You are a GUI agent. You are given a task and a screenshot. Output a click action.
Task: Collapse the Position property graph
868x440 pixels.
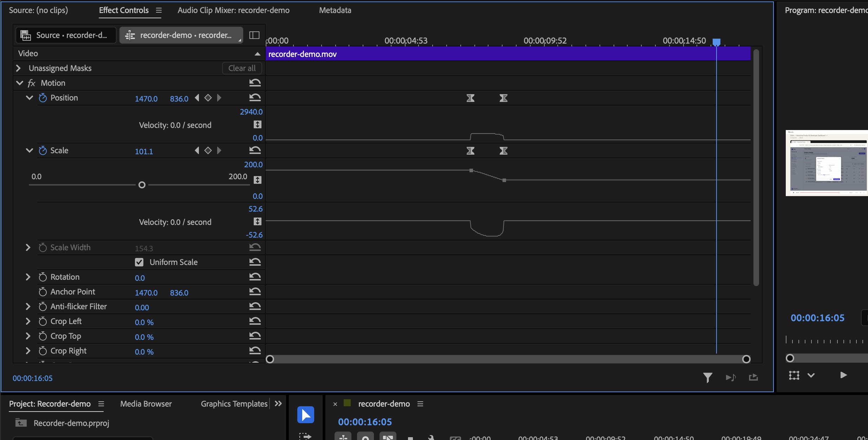[30, 98]
